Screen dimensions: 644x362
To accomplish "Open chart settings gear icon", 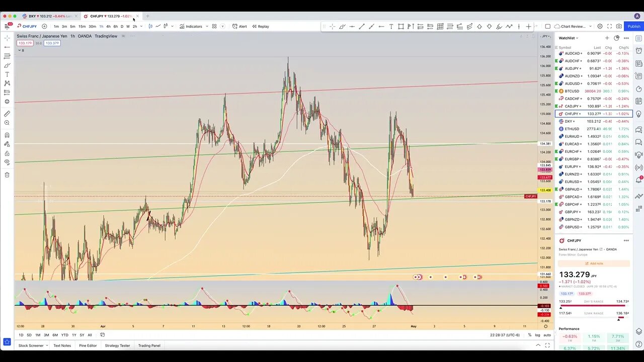I will (600, 26).
